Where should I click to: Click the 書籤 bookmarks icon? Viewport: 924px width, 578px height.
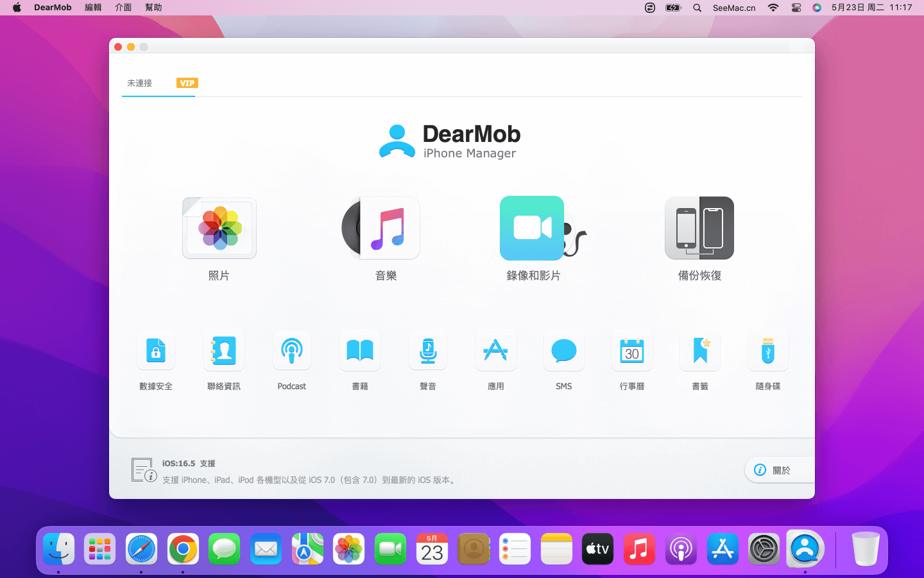click(x=700, y=351)
